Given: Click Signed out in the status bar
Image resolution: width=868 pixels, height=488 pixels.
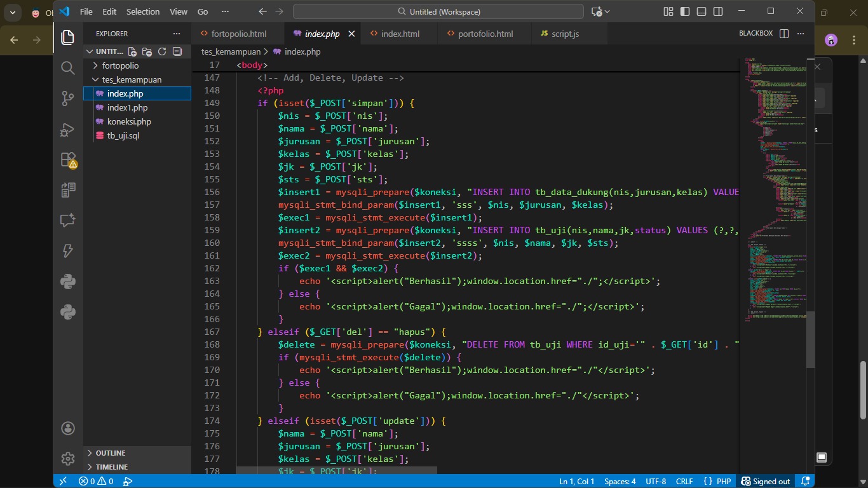Looking at the screenshot, I should point(766,481).
